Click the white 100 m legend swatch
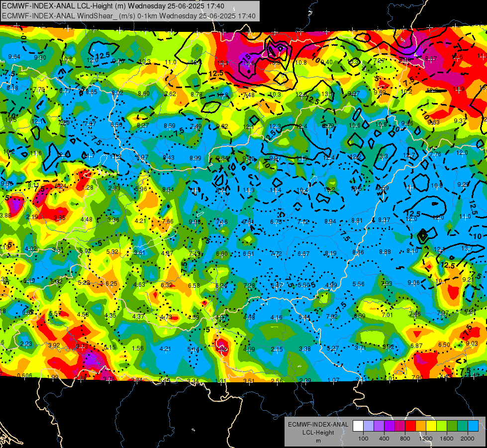 tap(358, 426)
